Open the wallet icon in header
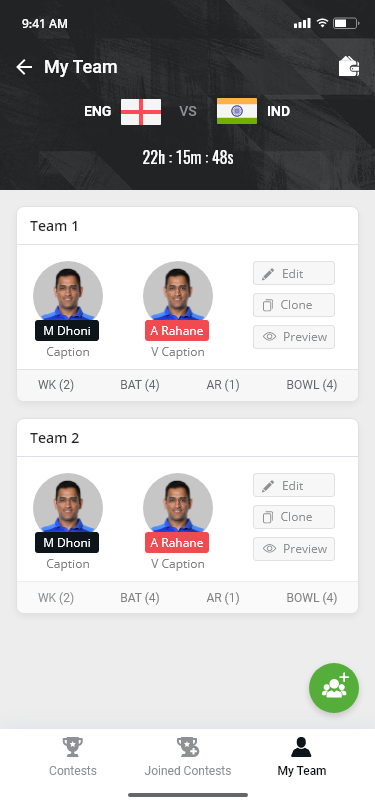375x812 pixels. [349, 67]
